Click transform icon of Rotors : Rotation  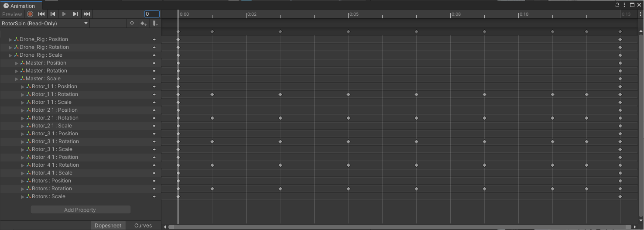click(x=28, y=189)
